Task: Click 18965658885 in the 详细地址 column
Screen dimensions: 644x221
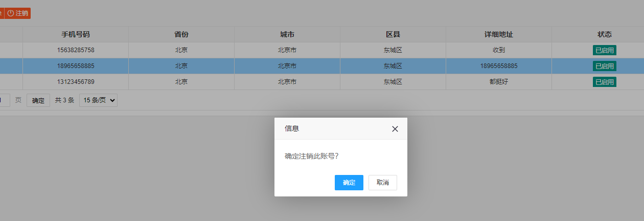Action: click(499, 66)
